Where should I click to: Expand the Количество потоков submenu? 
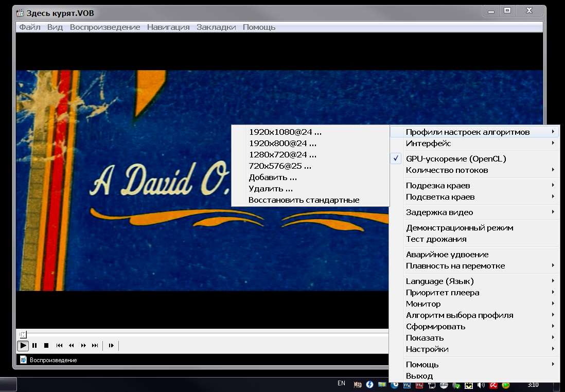coord(447,170)
